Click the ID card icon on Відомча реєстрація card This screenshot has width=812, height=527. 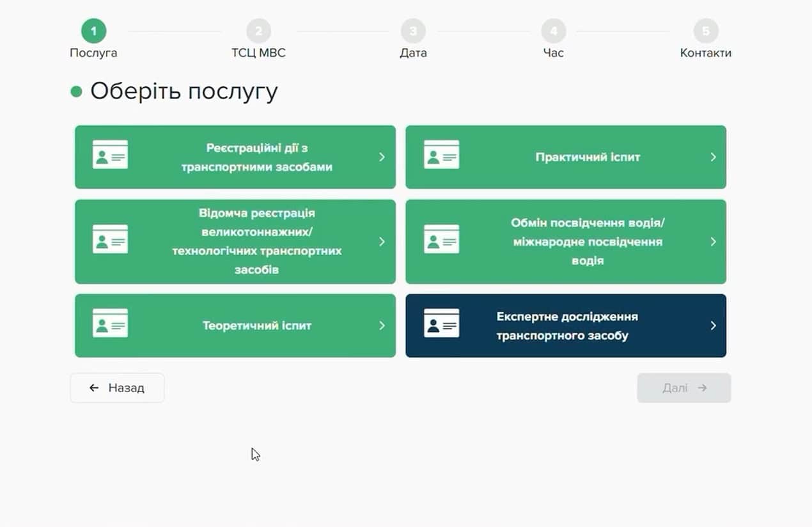pos(110,239)
